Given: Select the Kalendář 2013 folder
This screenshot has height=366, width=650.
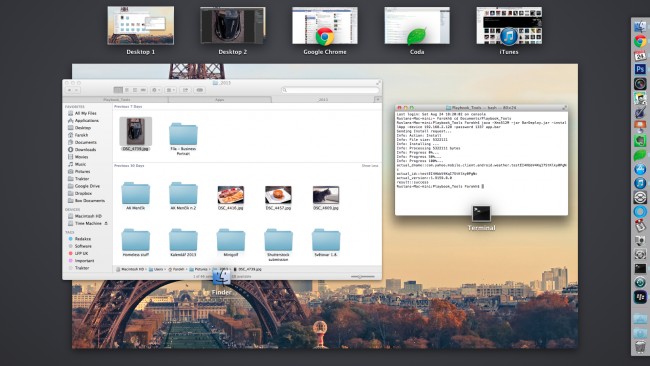Looking at the screenshot, I should [183, 240].
